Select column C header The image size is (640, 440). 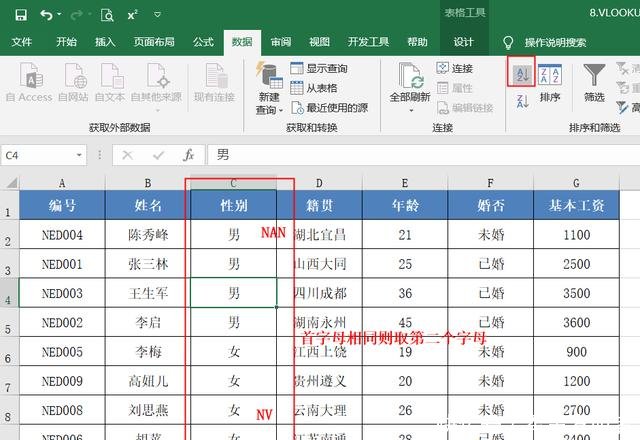click(233, 183)
